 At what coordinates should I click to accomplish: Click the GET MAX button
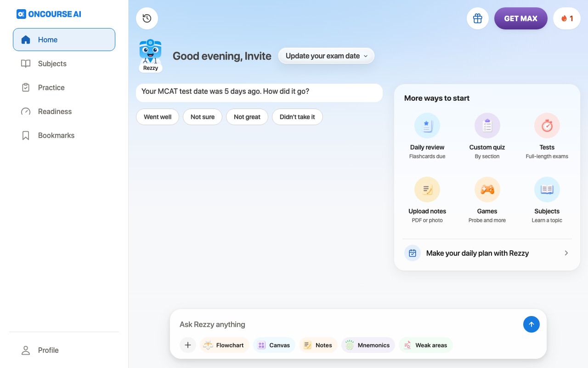coord(521,18)
